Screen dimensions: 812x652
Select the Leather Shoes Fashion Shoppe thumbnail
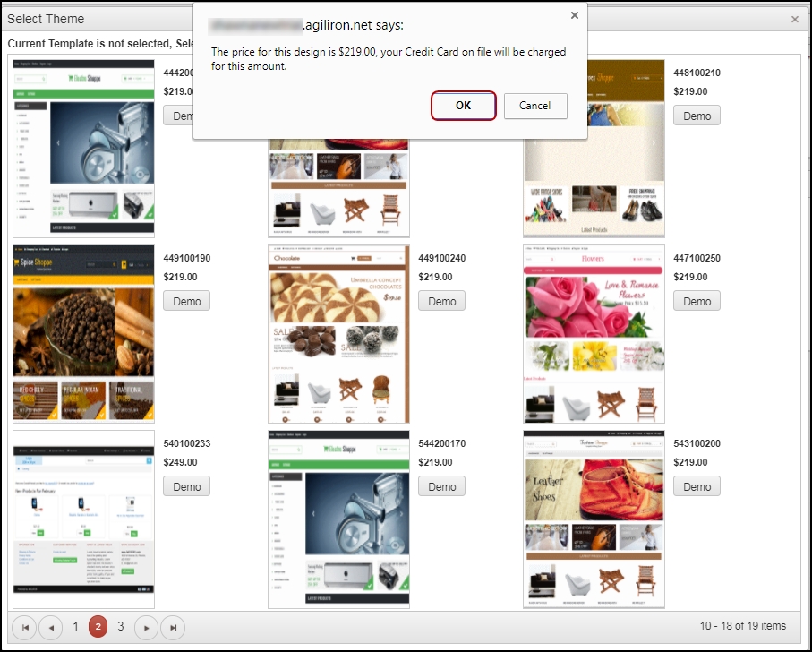click(x=594, y=519)
